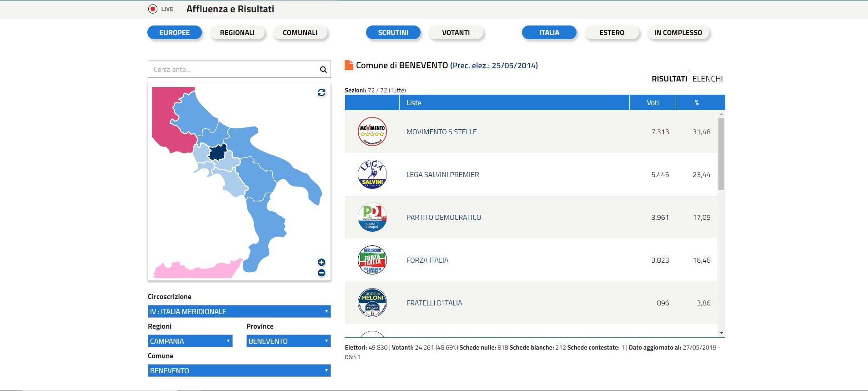Open the Comune BENEVENTO dropdown
Image resolution: width=868 pixels, height=391 pixels.
(239, 371)
